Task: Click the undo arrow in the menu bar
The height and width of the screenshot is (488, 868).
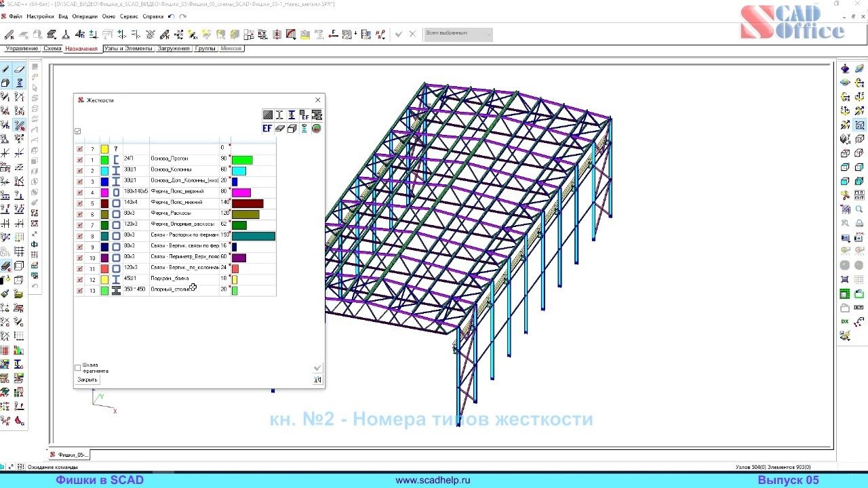Action: pos(171,16)
